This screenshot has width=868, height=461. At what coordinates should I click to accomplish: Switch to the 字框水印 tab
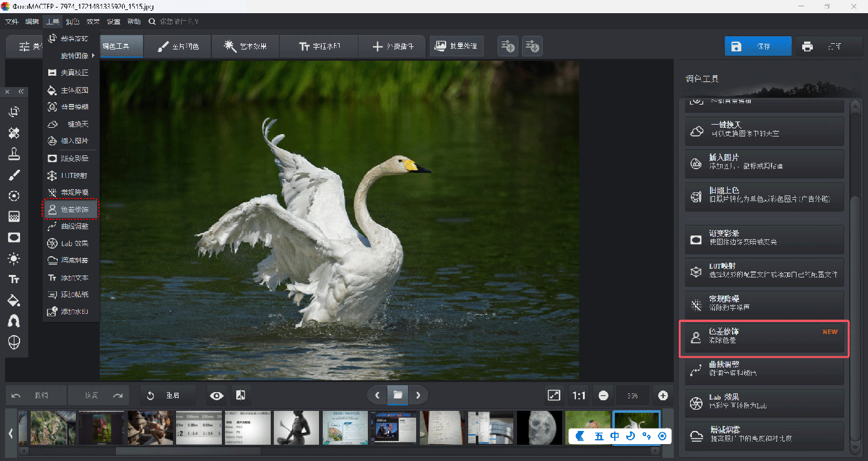tap(319, 46)
